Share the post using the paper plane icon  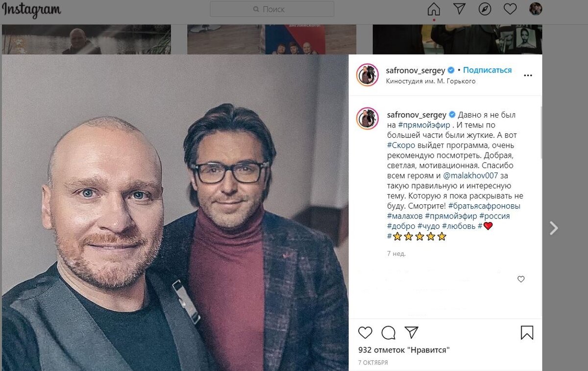pos(412,333)
